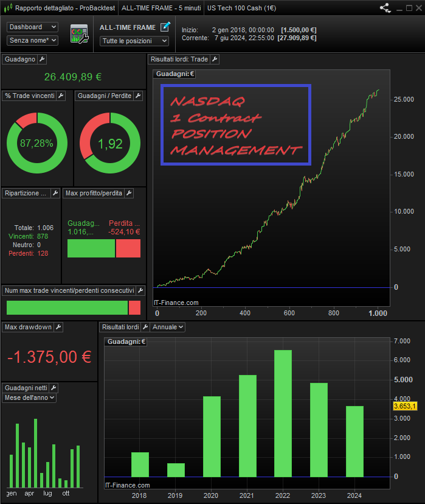
Task: Open the Annuale period dropdown
Action: [168, 327]
